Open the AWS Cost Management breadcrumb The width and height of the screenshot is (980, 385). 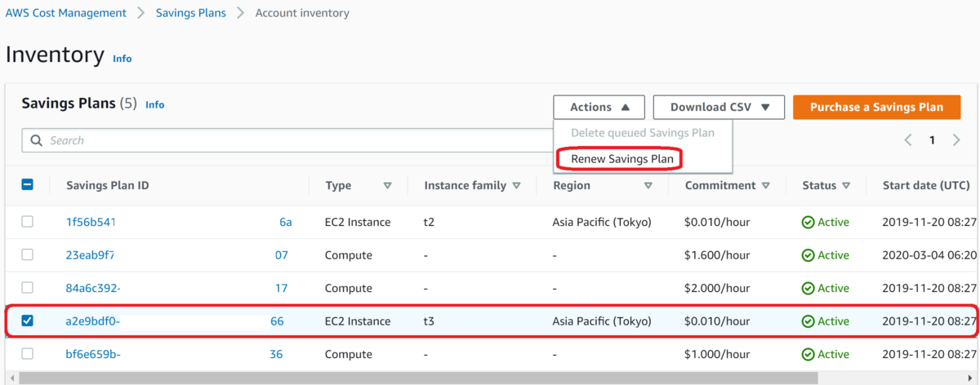tap(66, 13)
